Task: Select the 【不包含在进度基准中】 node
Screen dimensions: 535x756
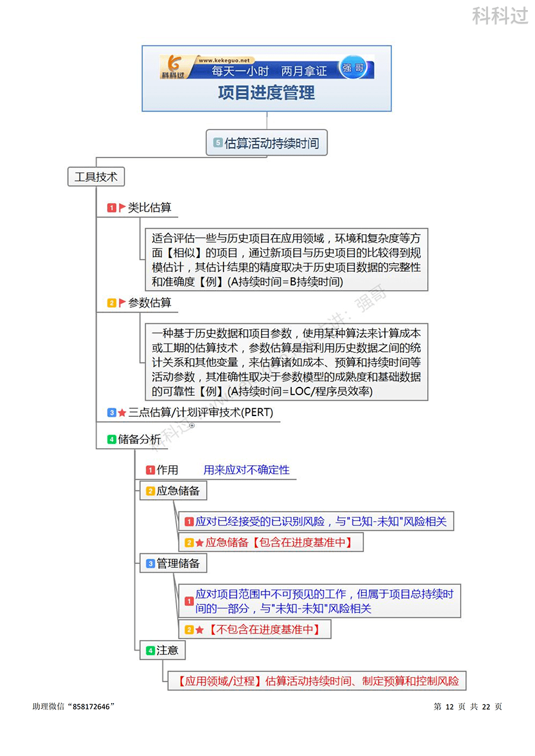Action: (254, 629)
